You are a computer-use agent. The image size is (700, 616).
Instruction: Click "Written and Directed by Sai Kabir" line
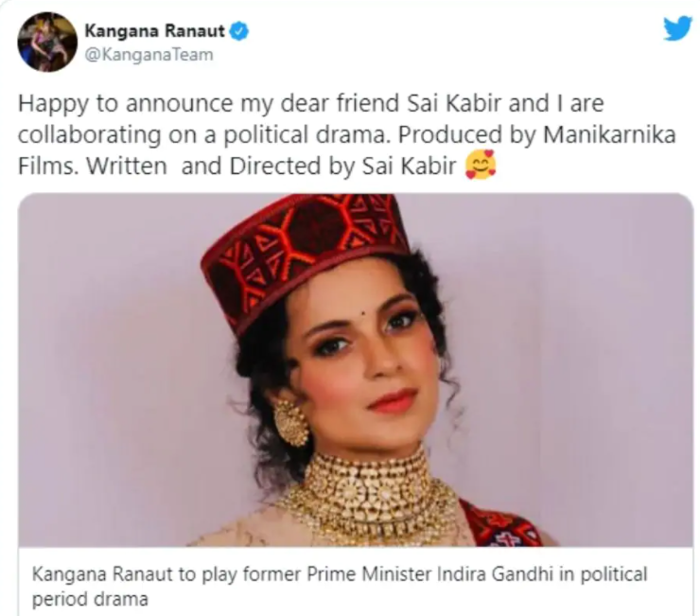[271, 166]
